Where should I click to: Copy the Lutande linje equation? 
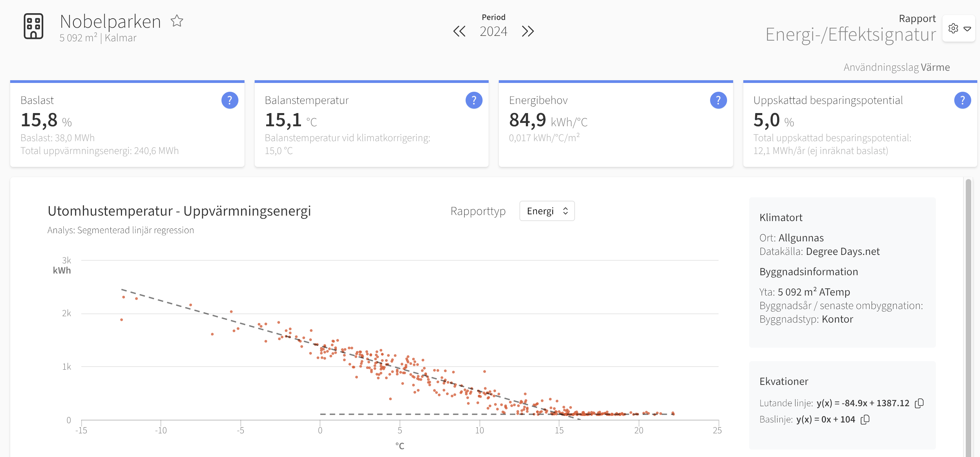tap(919, 403)
